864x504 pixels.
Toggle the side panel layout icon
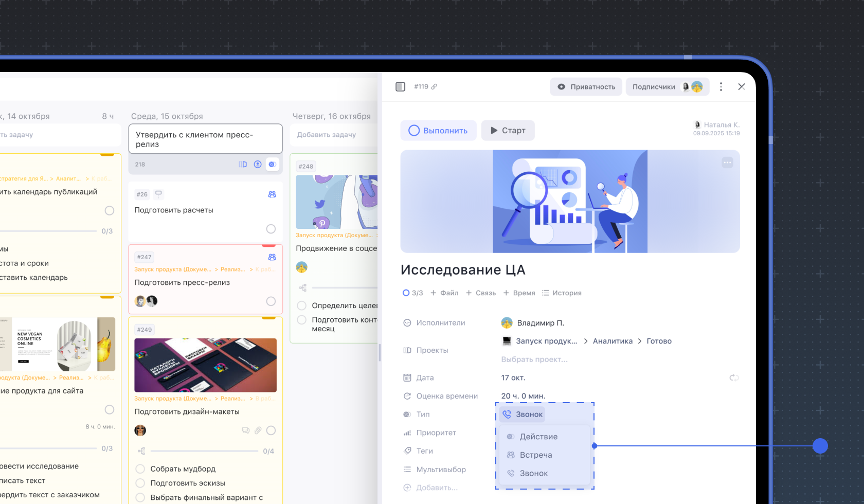click(x=400, y=87)
